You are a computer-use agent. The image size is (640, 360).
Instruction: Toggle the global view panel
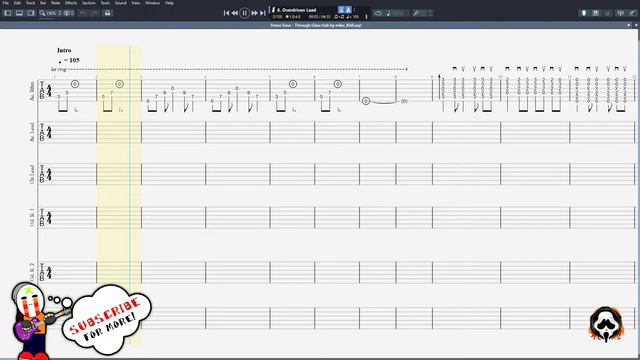19,13
